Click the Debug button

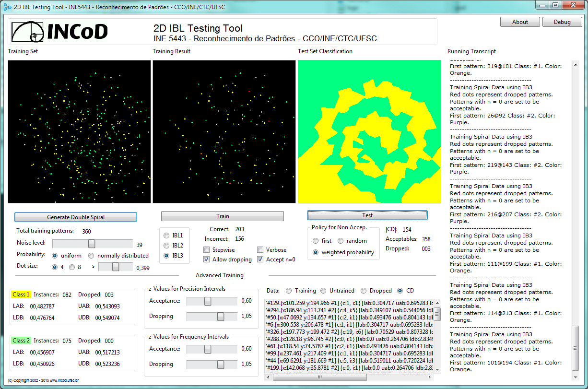point(562,22)
